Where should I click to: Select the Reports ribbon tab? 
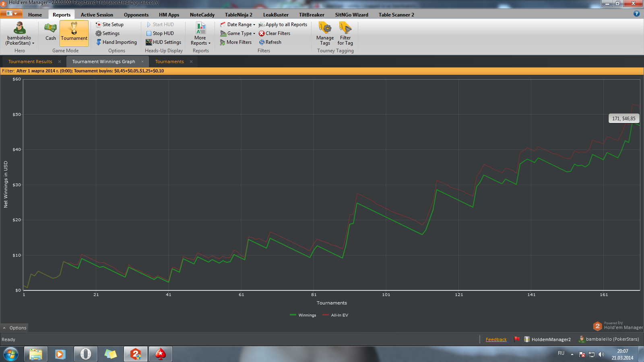(x=62, y=15)
